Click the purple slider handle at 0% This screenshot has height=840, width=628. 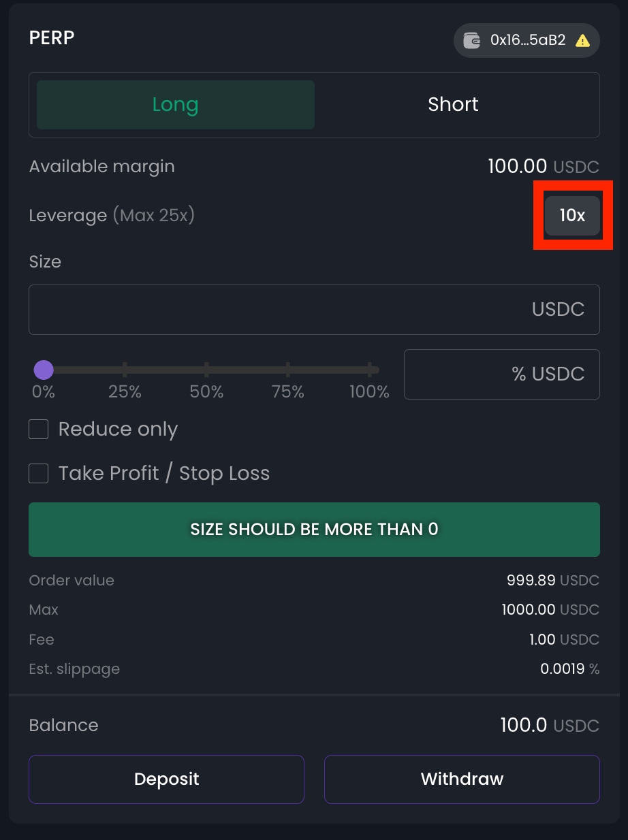pos(44,370)
